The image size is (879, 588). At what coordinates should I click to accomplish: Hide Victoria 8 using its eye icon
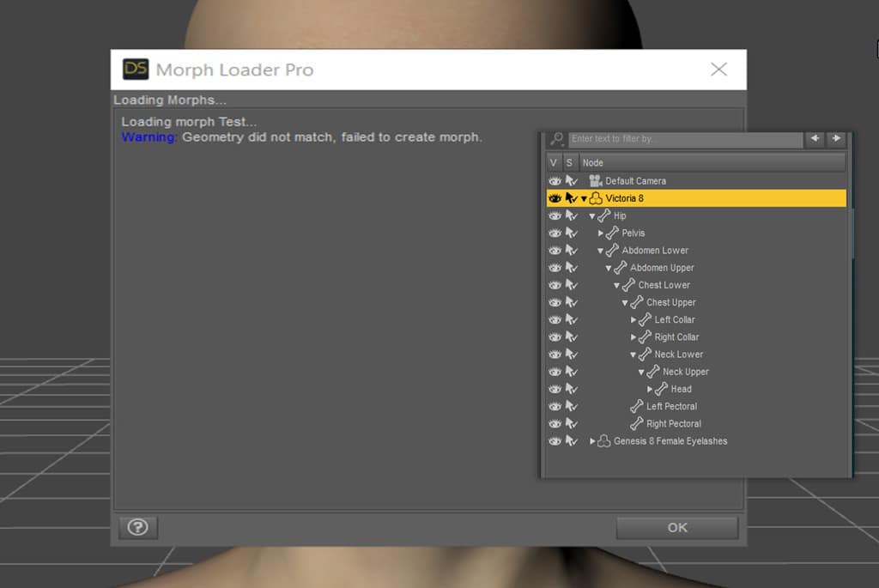(555, 198)
